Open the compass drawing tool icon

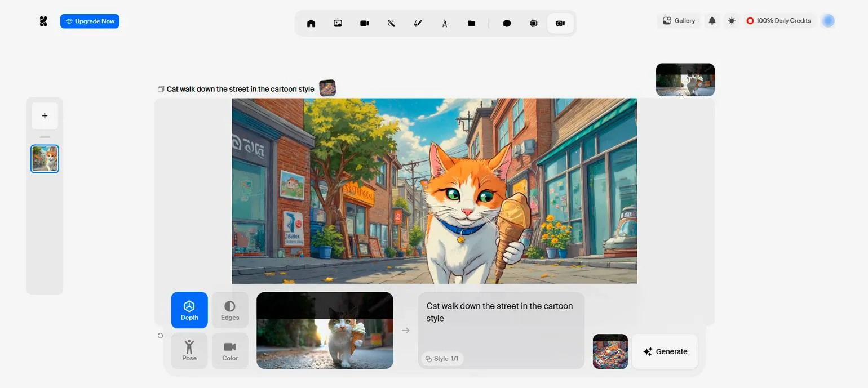tap(445, 23)
